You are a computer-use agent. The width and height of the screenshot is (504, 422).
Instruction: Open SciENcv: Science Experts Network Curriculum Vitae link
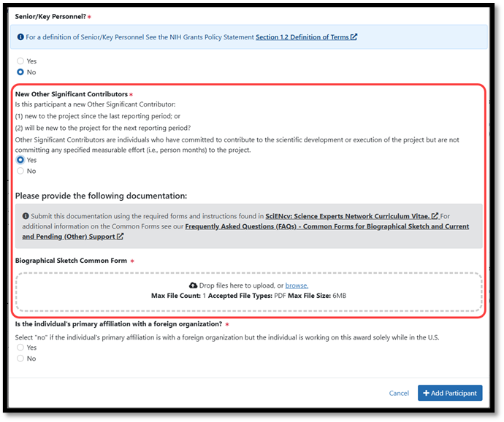tap(348, 215)
